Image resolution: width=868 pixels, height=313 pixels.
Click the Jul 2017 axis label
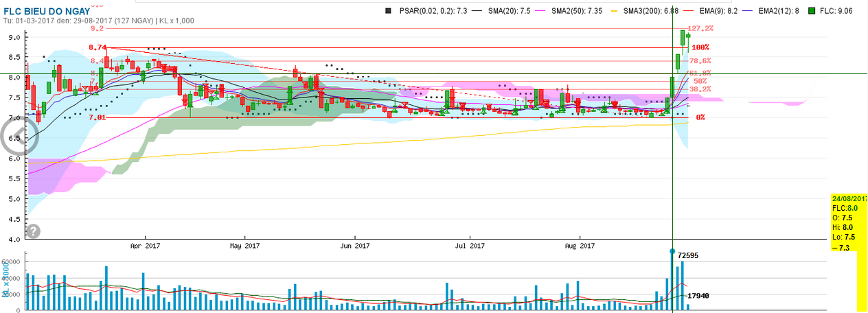(x=470, y=245)
